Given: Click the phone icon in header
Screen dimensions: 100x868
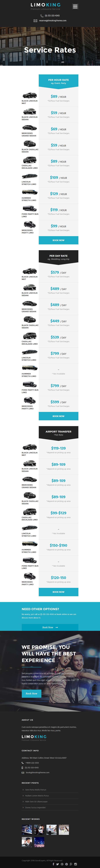Looking at the screenshot, I should (x=42, y=15).
